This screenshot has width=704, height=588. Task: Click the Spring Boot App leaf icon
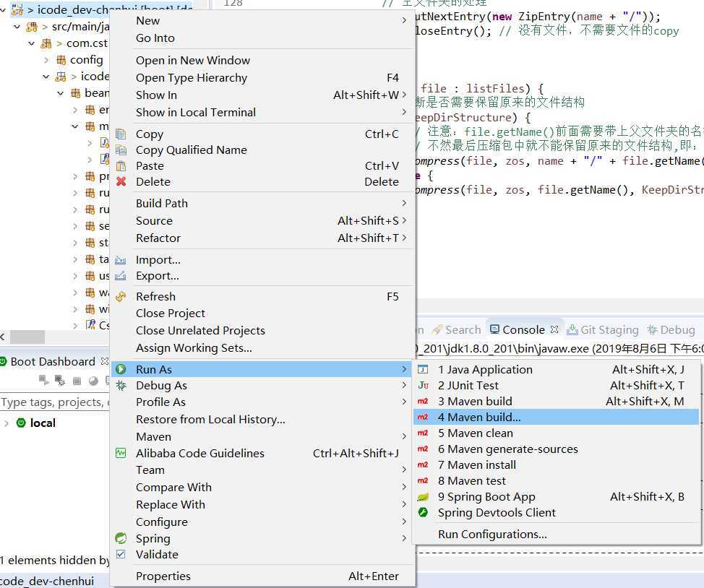[x=423, y=497]
